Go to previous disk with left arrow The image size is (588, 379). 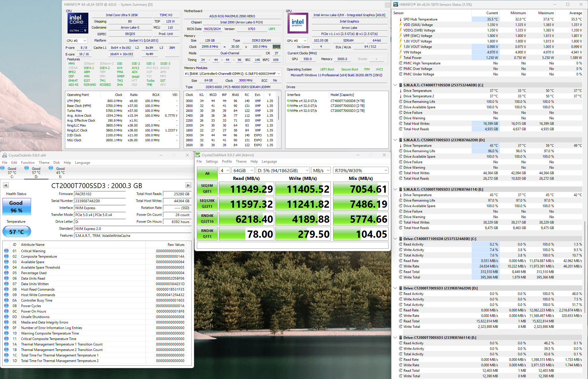6,185
